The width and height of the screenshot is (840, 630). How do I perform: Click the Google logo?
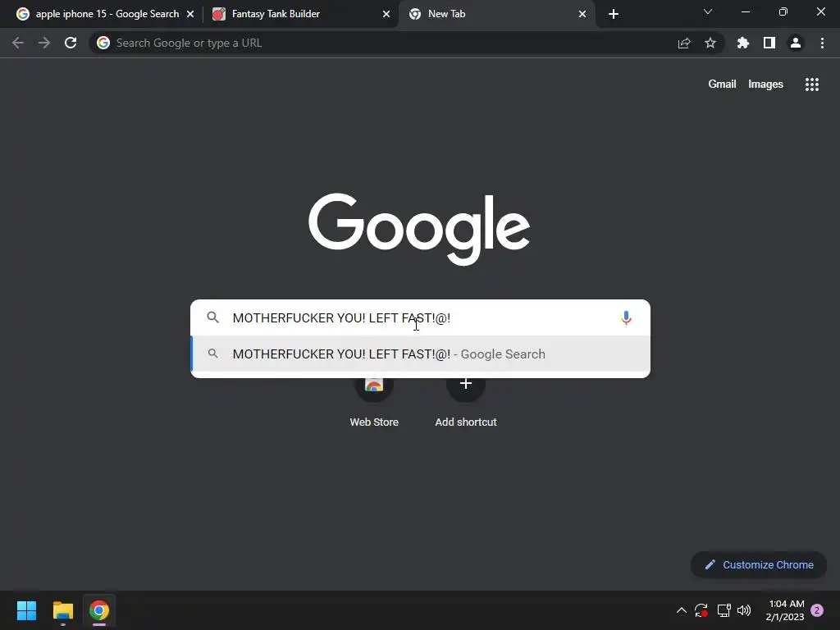click(x=419, y=229)
